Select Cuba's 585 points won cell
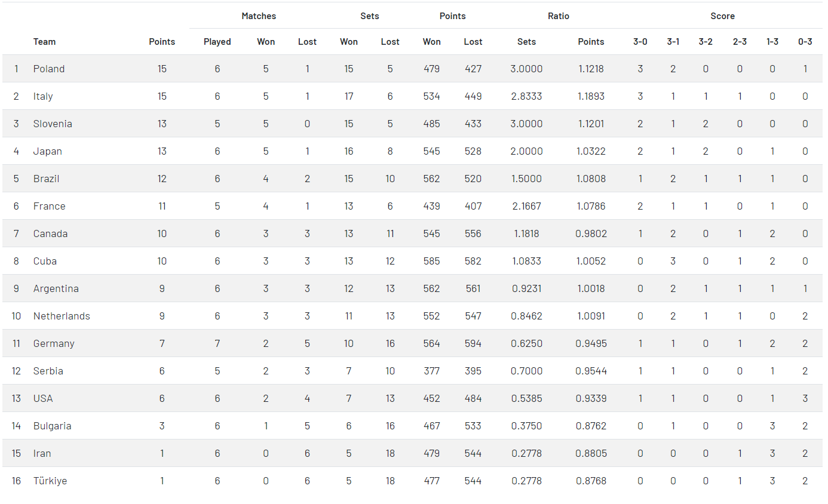Screen dimensions: 828x504 coord(431,261)
